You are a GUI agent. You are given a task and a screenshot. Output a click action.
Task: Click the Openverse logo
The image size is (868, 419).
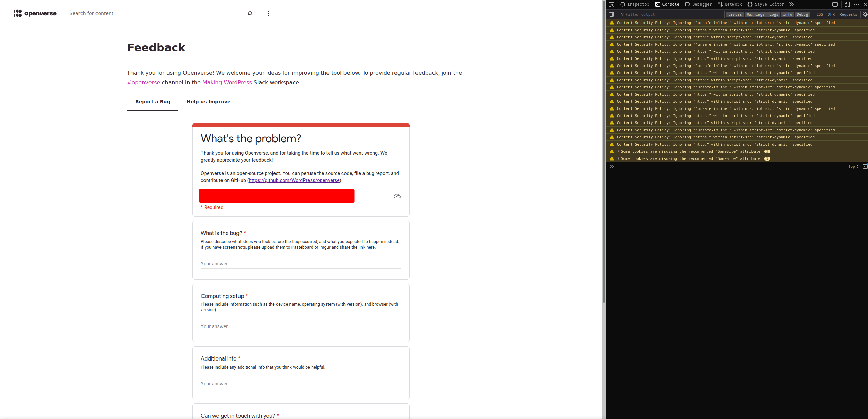[35, 13]
